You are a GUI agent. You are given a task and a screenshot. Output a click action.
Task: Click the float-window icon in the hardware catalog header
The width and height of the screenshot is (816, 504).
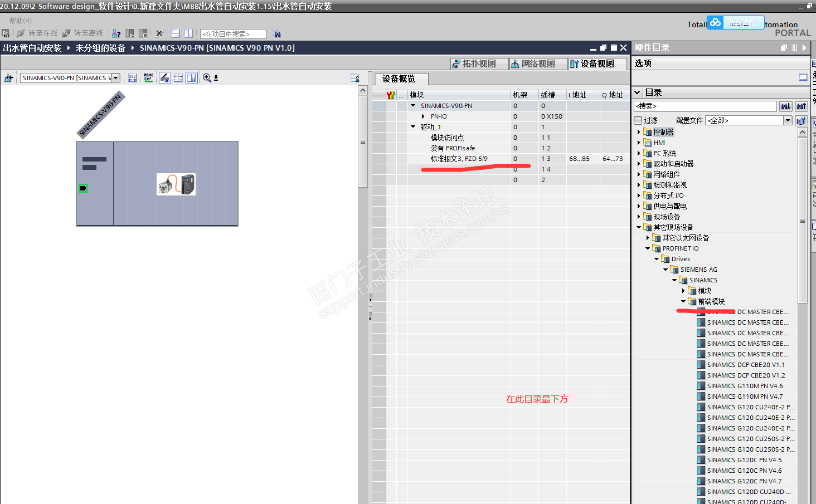[784, 48]
